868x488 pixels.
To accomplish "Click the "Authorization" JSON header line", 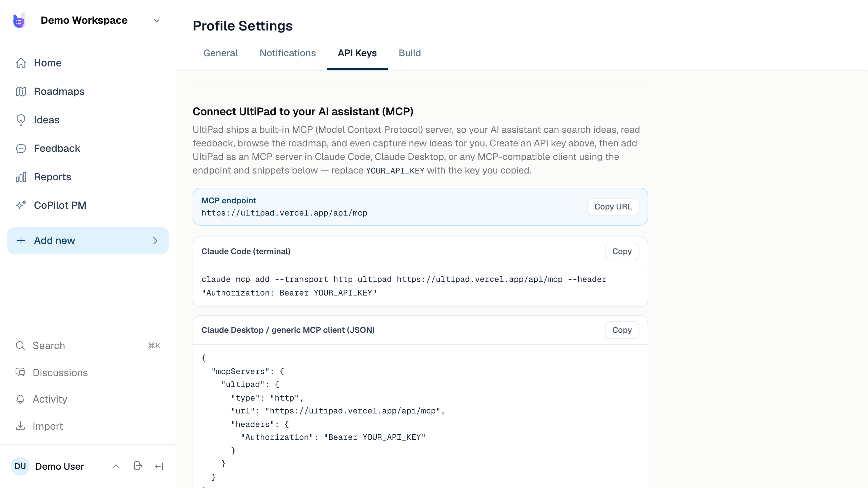I will click(x=333, y=437).
